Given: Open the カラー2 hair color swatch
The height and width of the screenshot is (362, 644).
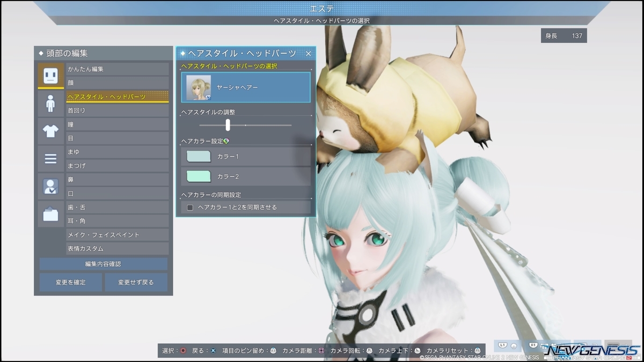Looking at the screenshot, I should tap(199, 176).
